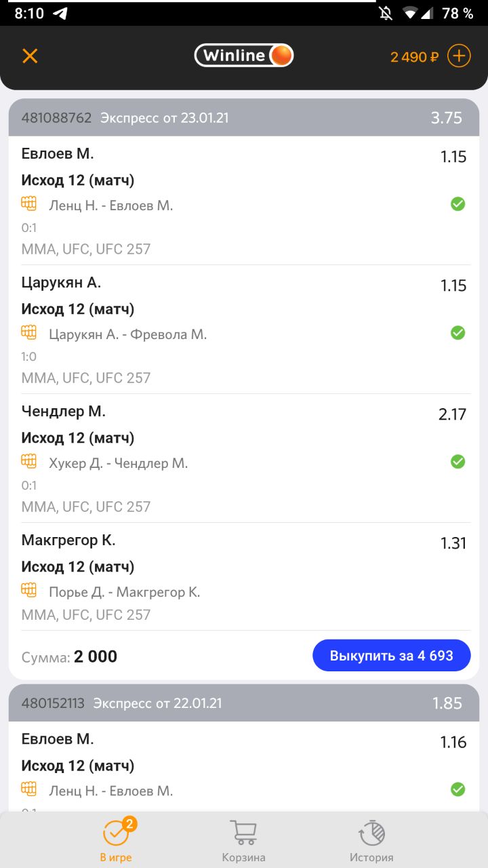Tap the 2.17 odds for Чендлер М.

[x=452, y=414]
